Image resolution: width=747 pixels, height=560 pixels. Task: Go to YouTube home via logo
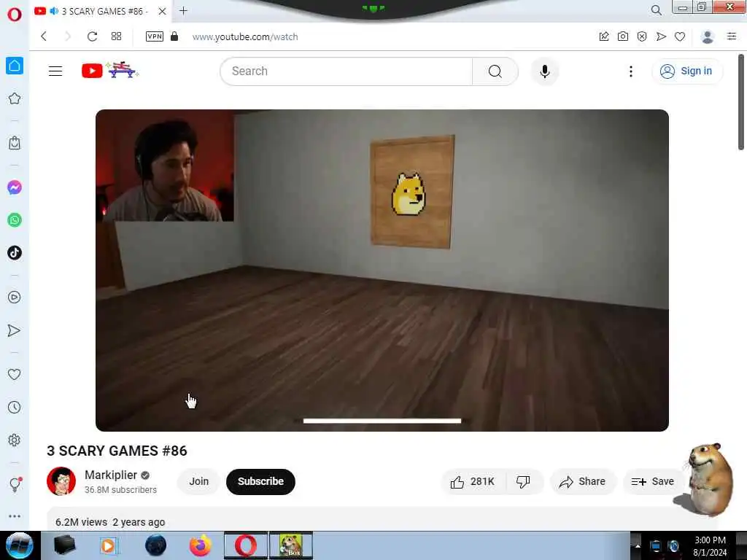coord(110,71)
